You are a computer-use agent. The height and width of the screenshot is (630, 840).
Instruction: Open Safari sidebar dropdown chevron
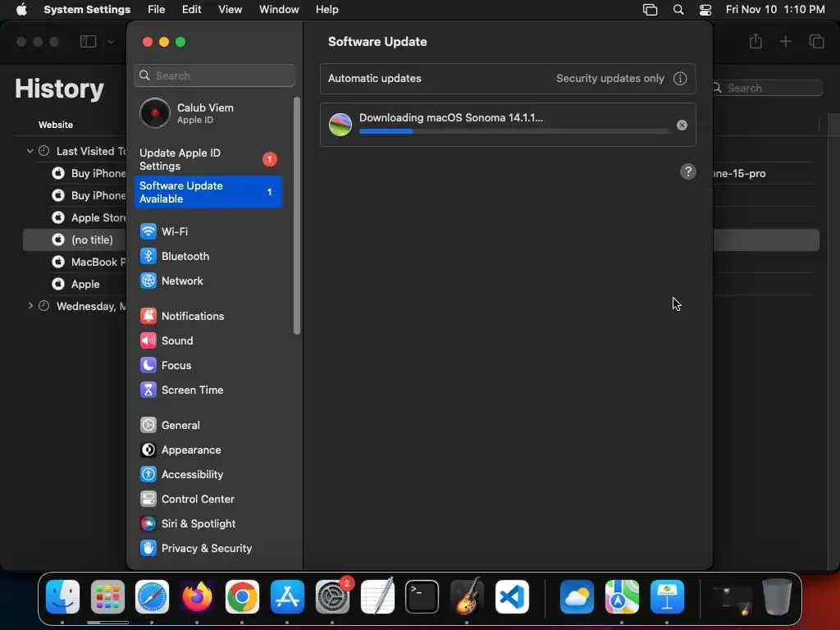pyautogui.click(x=111, y=42)
